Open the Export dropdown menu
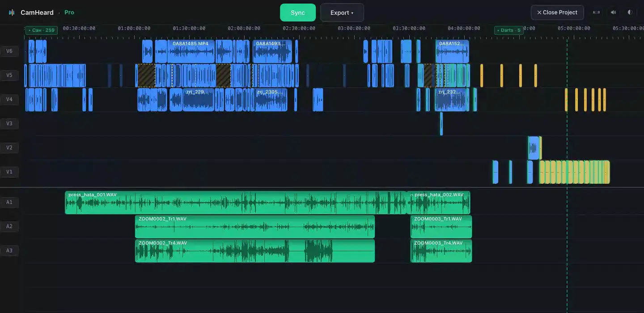This screenshot has height=313, width=644. (x=342, y=13)
